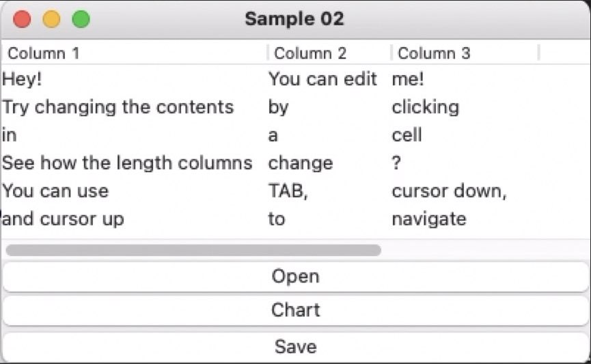591x364 pixels.
Task: Open the Chart view button
Action: (295, 310)
